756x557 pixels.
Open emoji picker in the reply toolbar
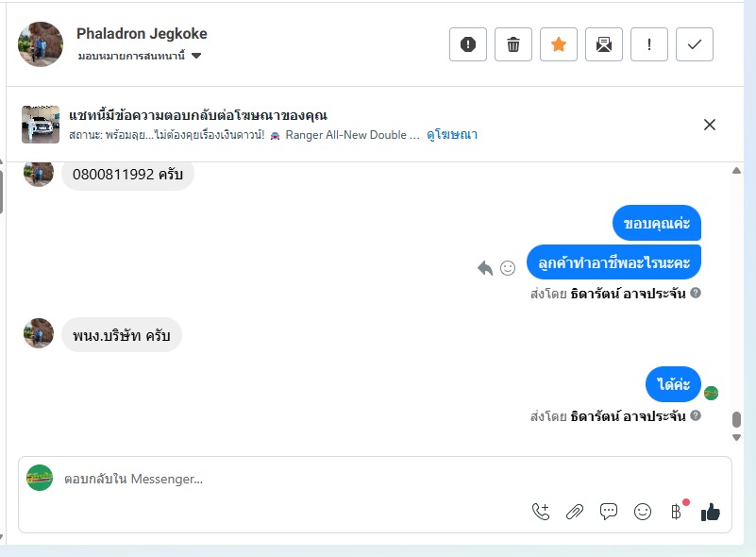642,512
